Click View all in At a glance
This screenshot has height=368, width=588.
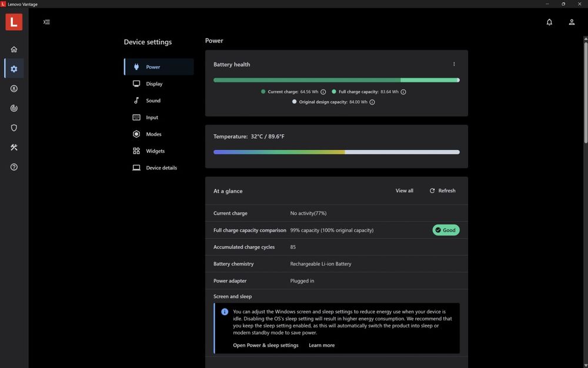(405, 191)
